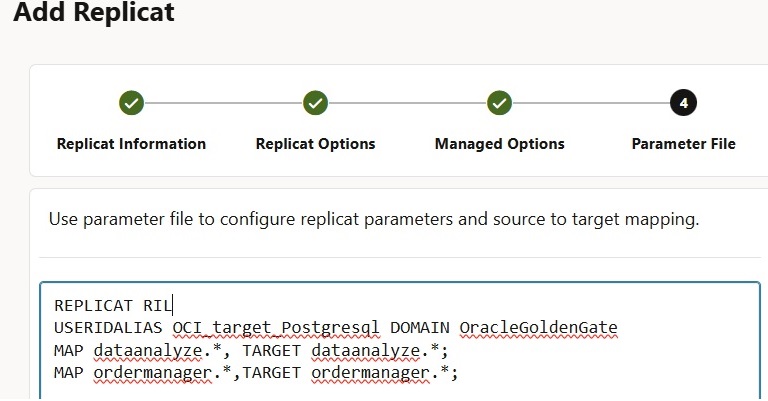Viewport: 768px width, 401px height.
Task: Open the Replicat Options step label
Action: click(315, 144)
